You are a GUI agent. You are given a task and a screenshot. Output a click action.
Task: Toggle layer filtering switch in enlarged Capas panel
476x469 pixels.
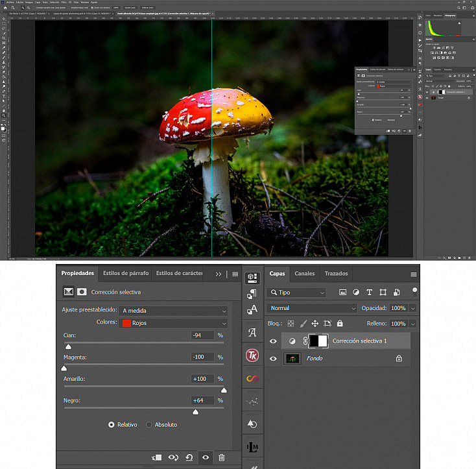click(414, 291)
